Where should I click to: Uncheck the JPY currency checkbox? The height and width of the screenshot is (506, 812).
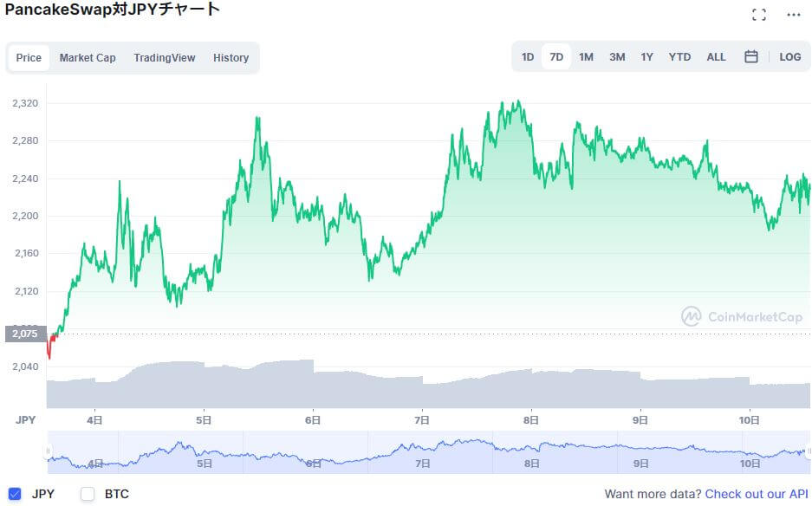click(15, 494)
